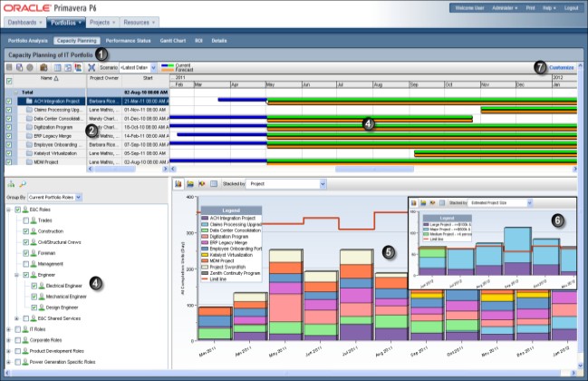This screenshot has height=381, width=588.
Task: Click the Logout link at top right
Action: tap(570, 7)
